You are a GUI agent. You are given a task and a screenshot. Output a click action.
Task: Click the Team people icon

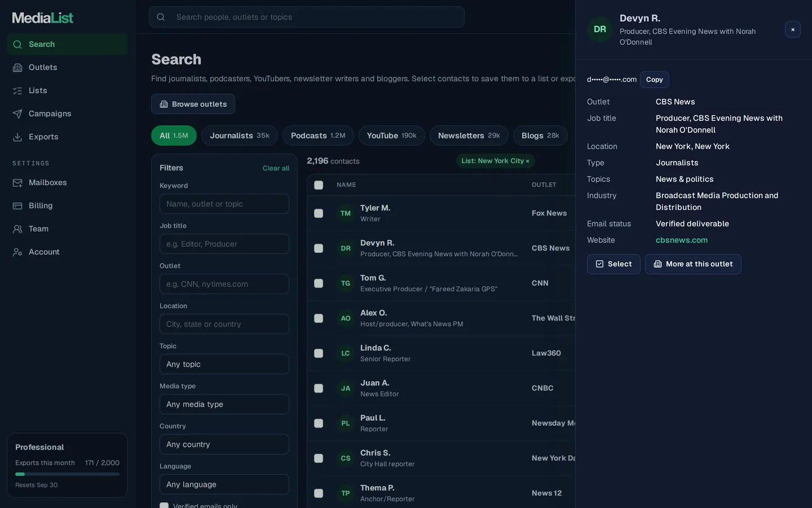(x=17, y=229)
